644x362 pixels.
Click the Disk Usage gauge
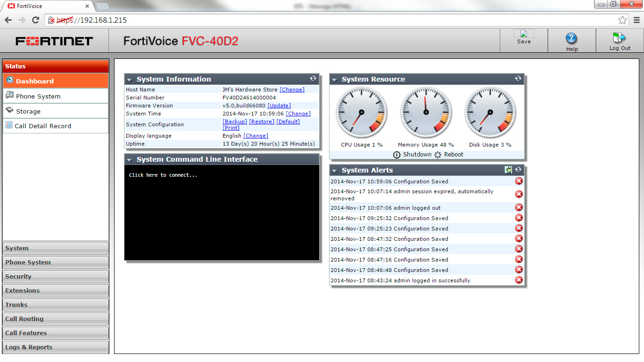click(490, 113)
